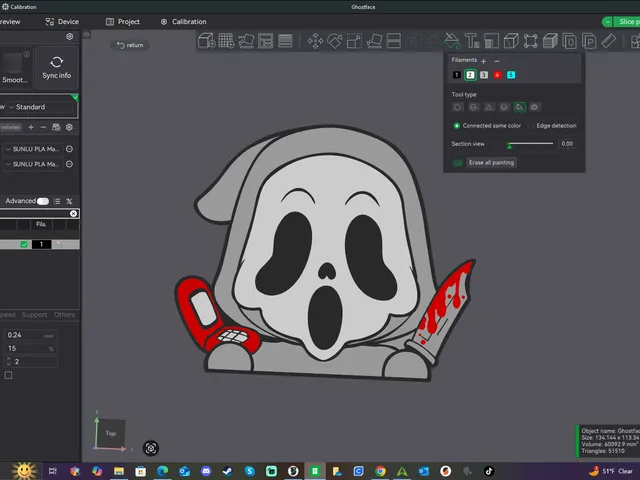Select the Cut tool

(393, 41)
